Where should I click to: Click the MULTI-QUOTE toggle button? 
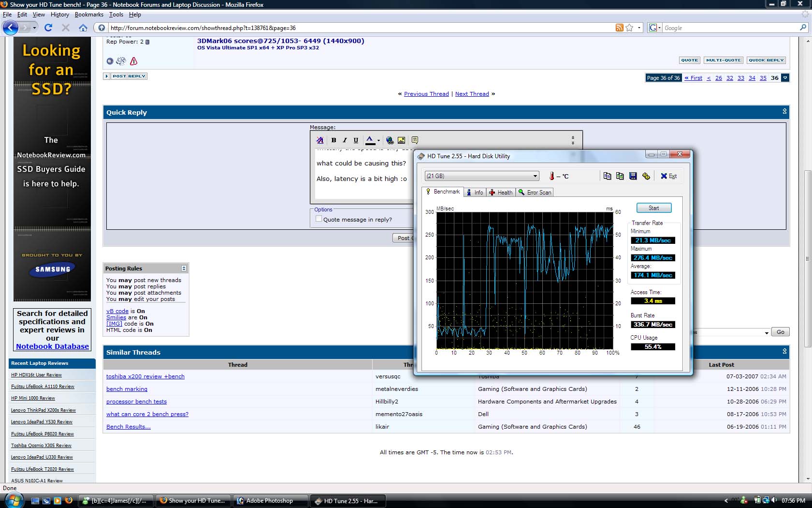(723, 60)
